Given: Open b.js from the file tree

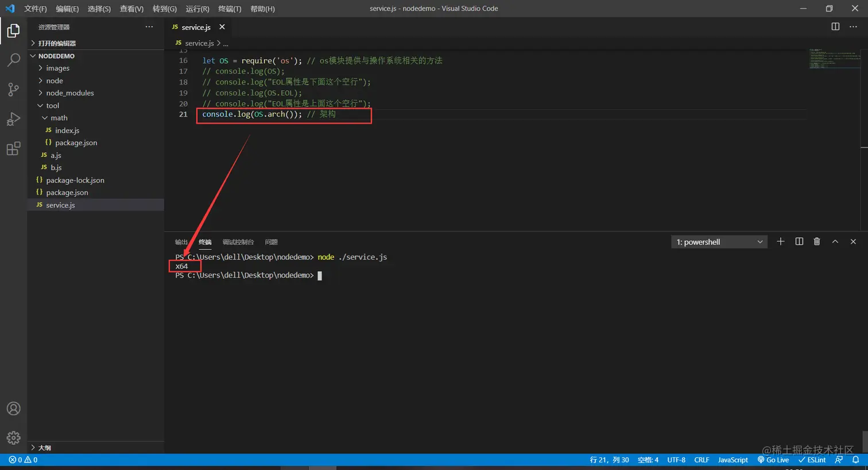Looking at the screenshot, I should coord(96,168).
